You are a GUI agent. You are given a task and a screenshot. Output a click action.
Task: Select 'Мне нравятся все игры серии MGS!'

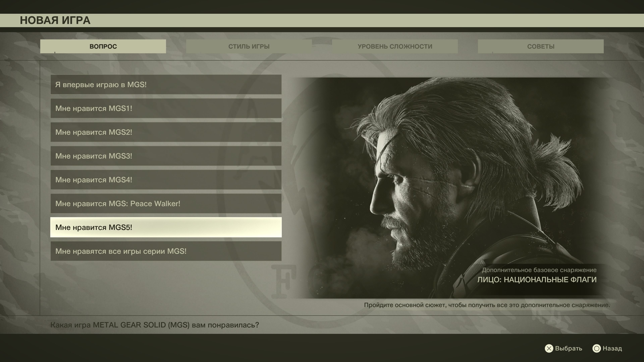(166, 251)
